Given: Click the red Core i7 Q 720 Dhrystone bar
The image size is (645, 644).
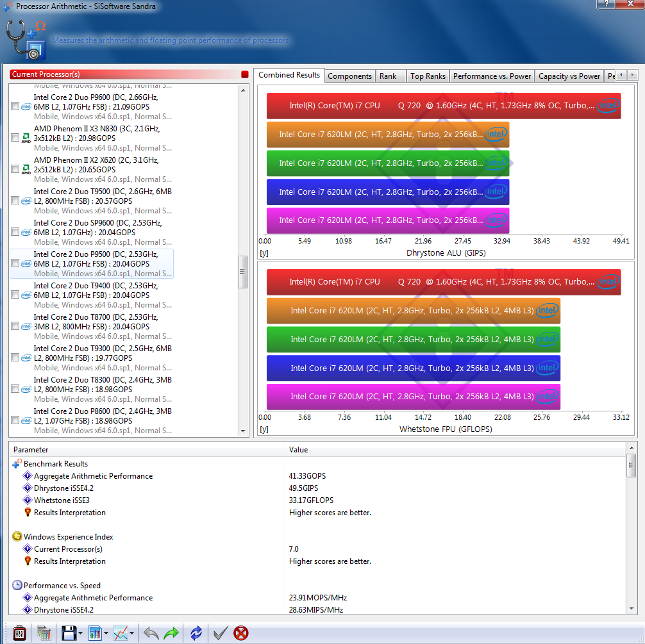Looking at the screenshot, I should coord(444,106).
